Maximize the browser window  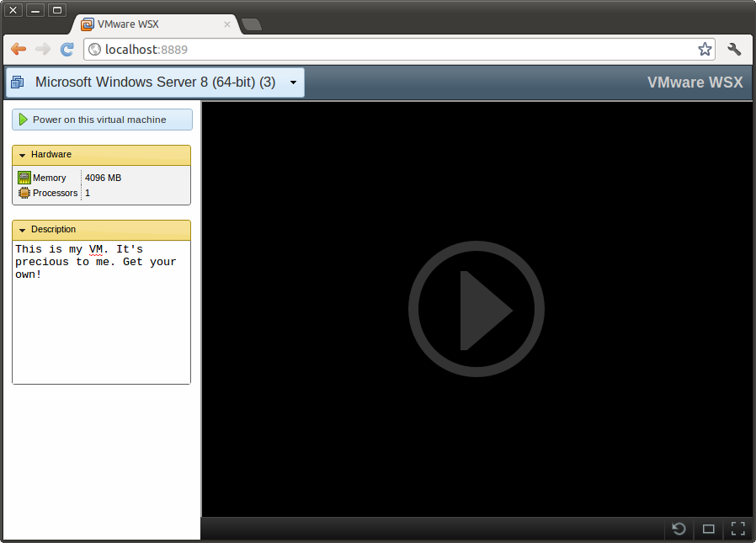[x=57, y=9]
